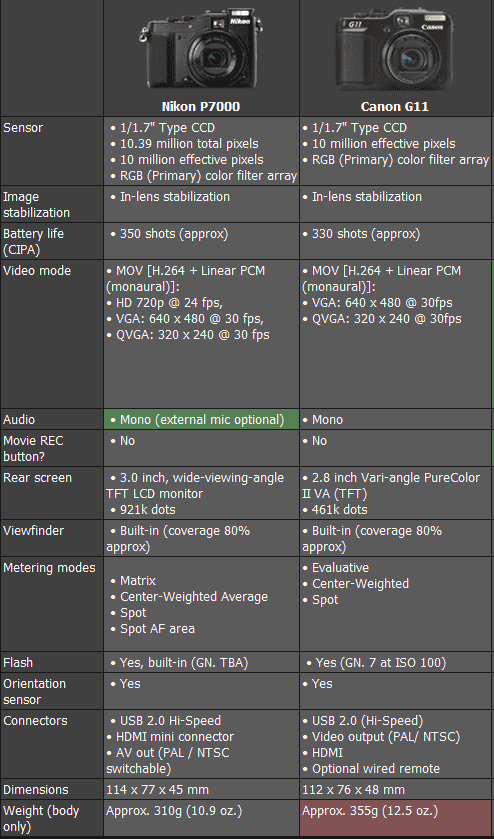Screen dimensions: 494x839
Task: Click the 'Flash' row label
Action: pyautogui.click(x=18, y=662)
